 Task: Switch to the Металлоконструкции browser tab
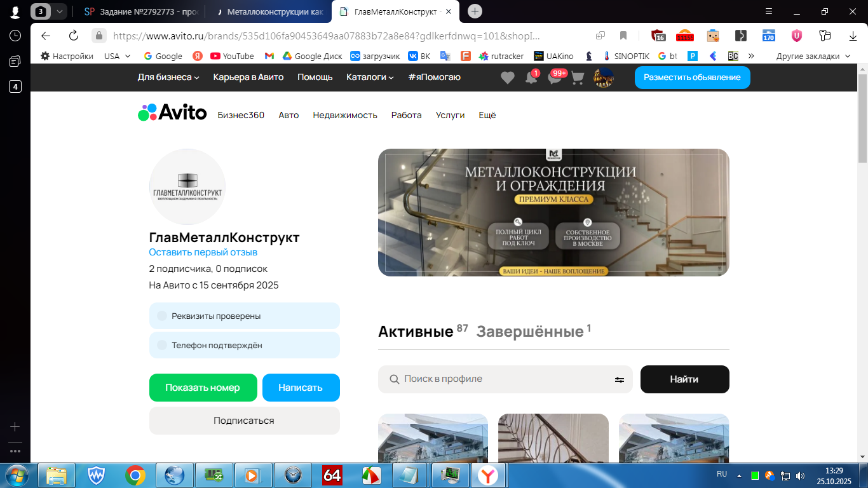click(269, 11)
